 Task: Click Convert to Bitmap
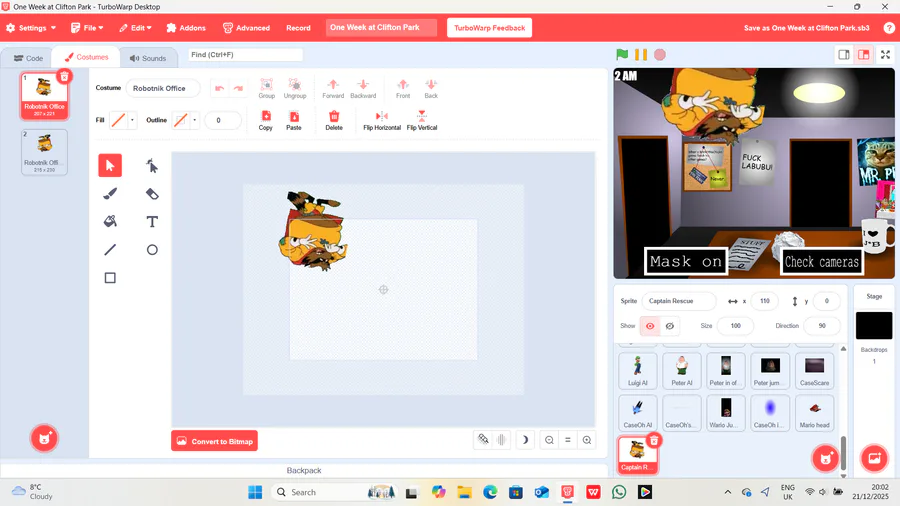[x=215, y=441]
